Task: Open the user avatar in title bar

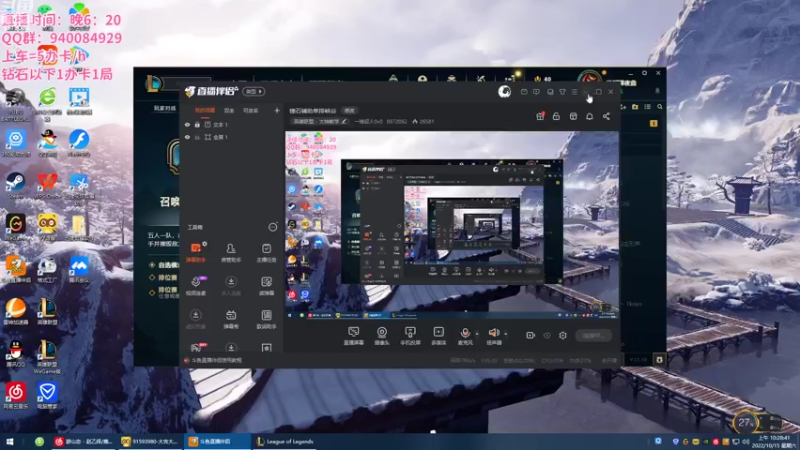Action: point(505,91)
